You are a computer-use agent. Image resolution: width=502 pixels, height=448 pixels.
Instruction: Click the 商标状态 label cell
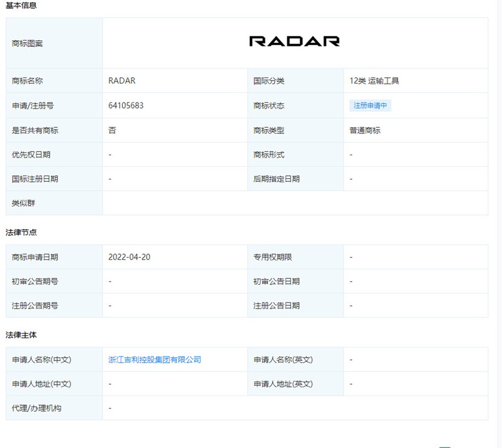tap(296, 105)
